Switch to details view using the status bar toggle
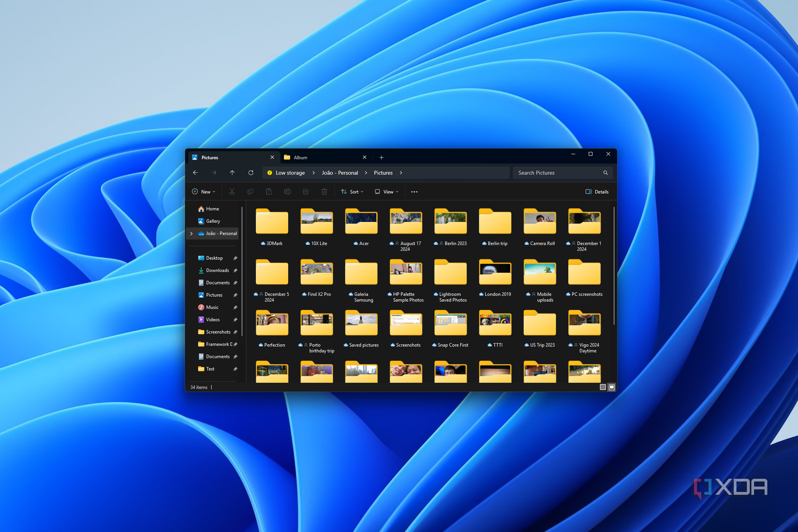Image resolution: width=798 pixels, height=532 pixels. 603,387
